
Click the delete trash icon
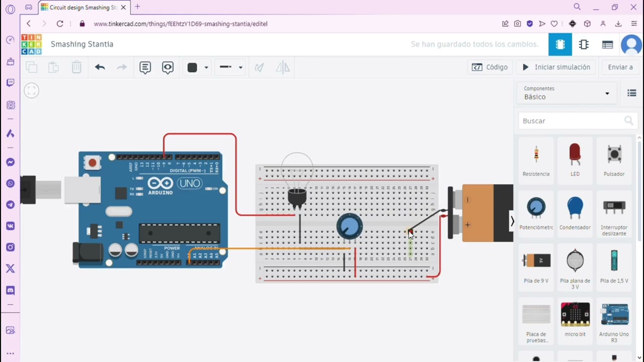76,67
